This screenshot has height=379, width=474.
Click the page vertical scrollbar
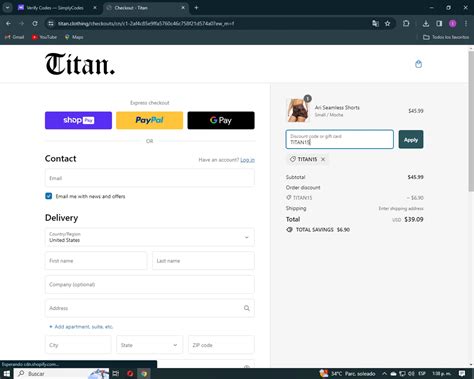click(471, 122)
